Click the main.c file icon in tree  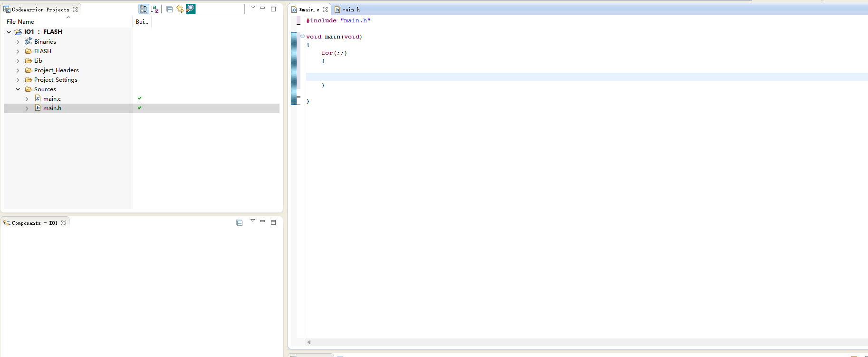38,98
